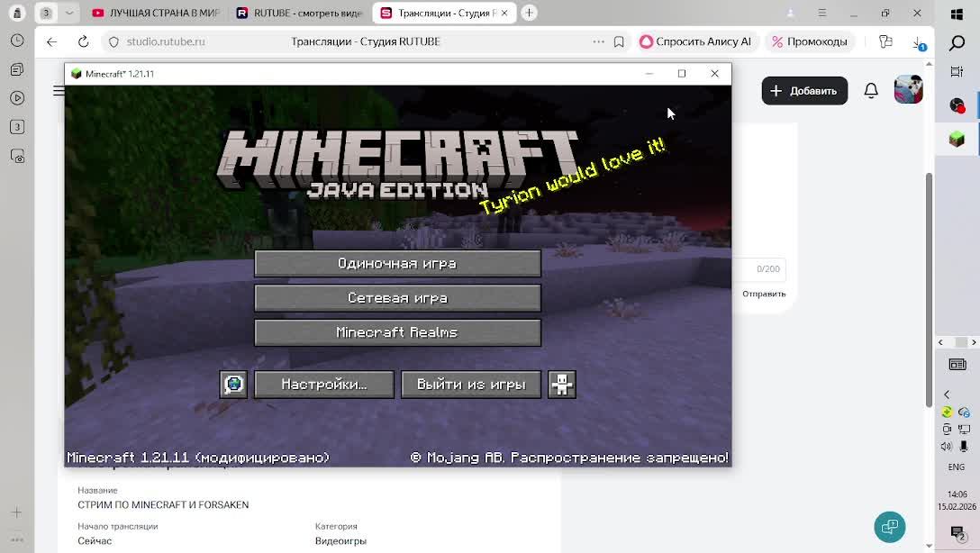Open the collections icon in browser sidebar
This screenshot has height=553, width=980.
click(x=17, y=69)
